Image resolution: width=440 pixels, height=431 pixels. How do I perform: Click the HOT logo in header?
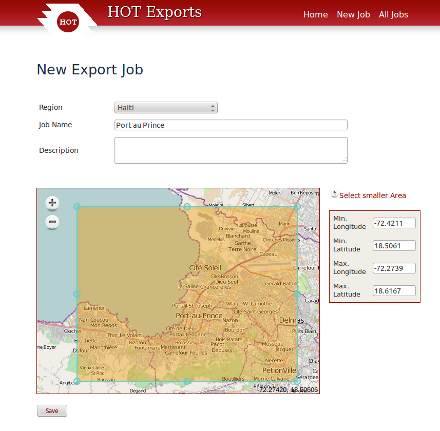(x=68, y=22)
